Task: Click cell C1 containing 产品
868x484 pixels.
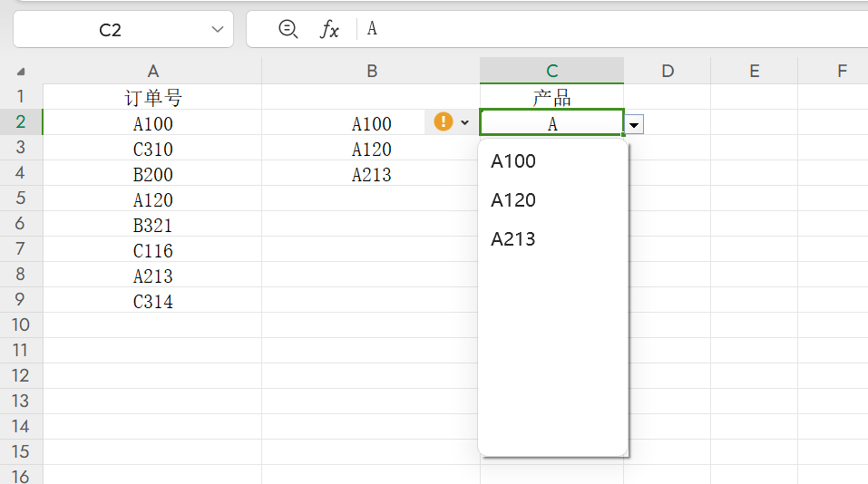Action: coord(551,97)
